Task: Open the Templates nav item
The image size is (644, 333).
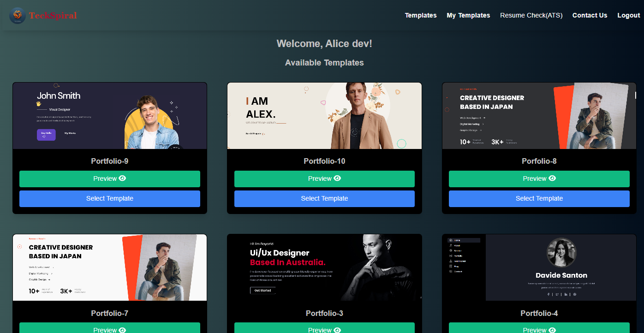Action: coord(420,15)
